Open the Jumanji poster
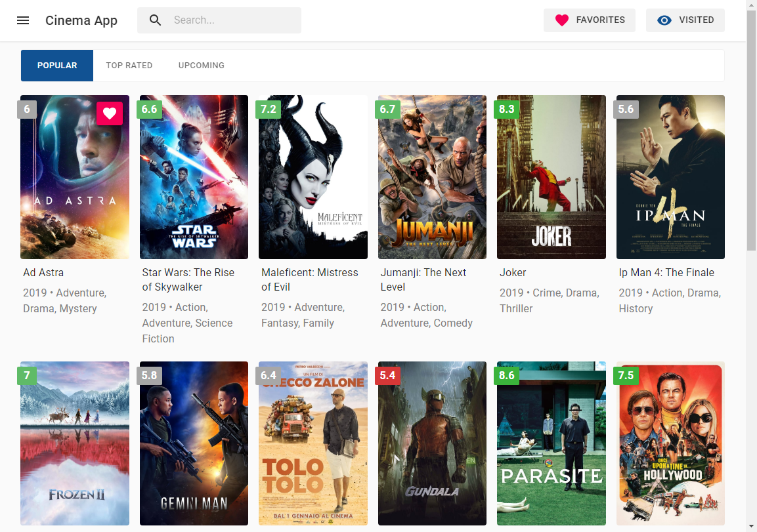 (432, 177)
